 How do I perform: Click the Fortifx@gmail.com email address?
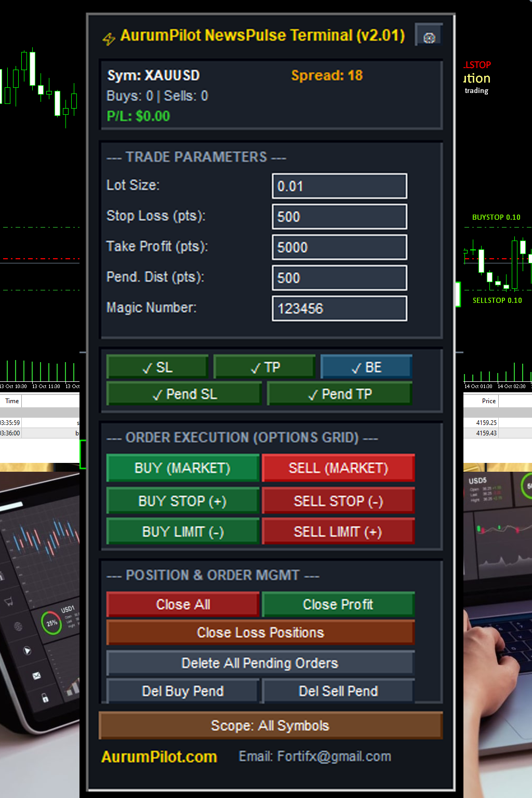(x=334, y=756)
